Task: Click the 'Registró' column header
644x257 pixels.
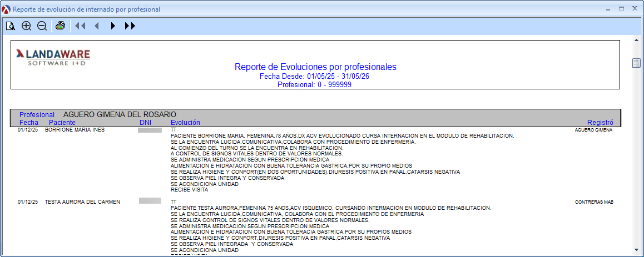Action: (x=600, y=122)
